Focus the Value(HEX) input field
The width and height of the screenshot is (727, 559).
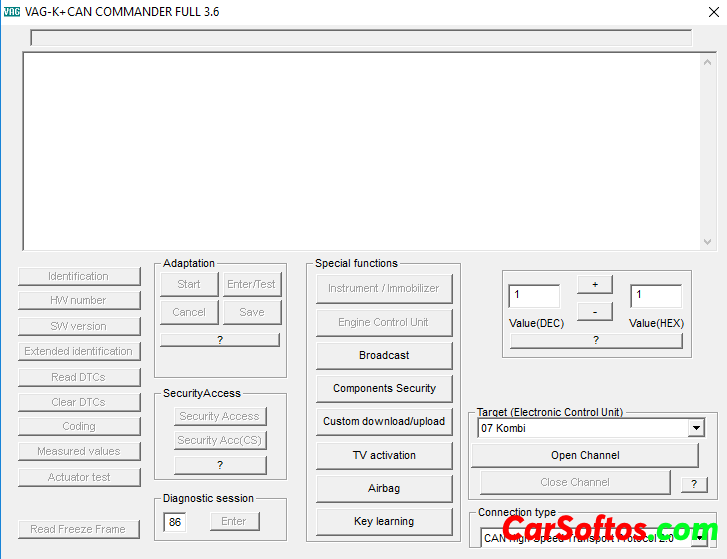click(655, 296)
